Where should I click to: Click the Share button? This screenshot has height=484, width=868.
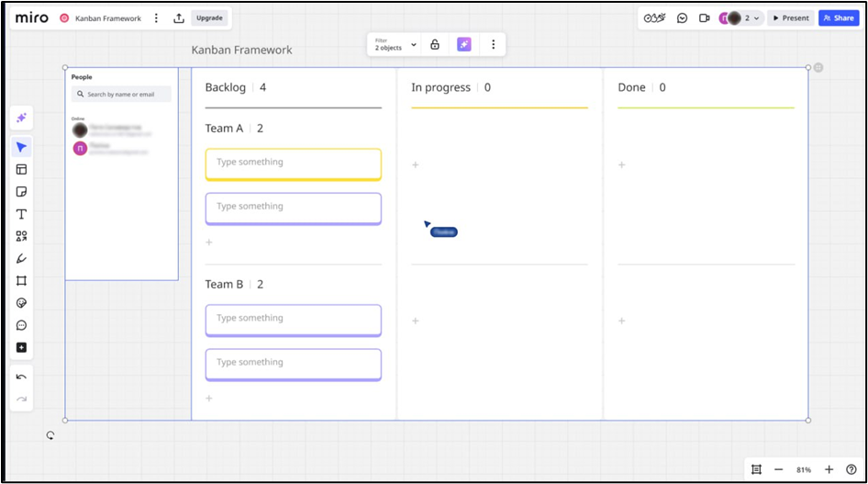[x=839, y=18]
